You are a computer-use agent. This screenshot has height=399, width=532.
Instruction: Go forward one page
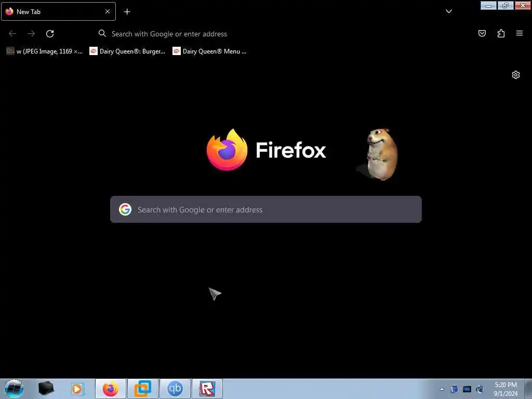(31, 34)
